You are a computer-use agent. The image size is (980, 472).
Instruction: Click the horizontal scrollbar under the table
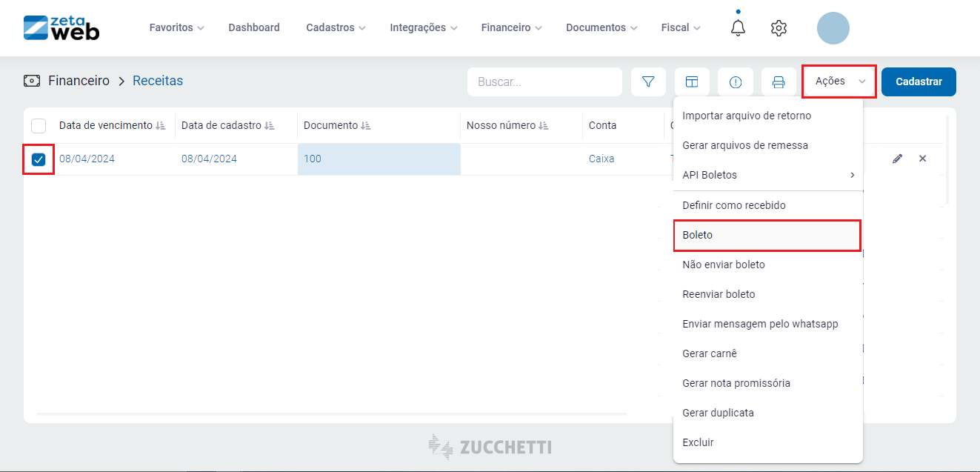(331, 414)
